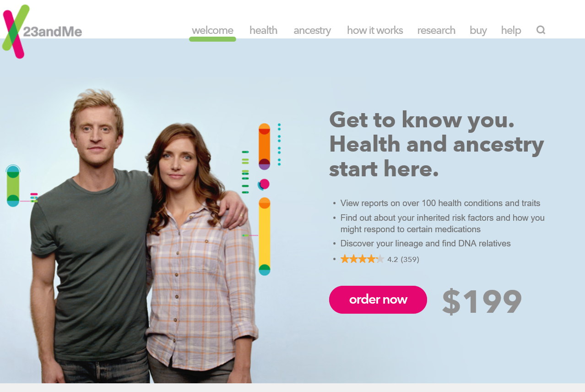
Task: Click the 23andMe logo
Action: click(42, 31)
